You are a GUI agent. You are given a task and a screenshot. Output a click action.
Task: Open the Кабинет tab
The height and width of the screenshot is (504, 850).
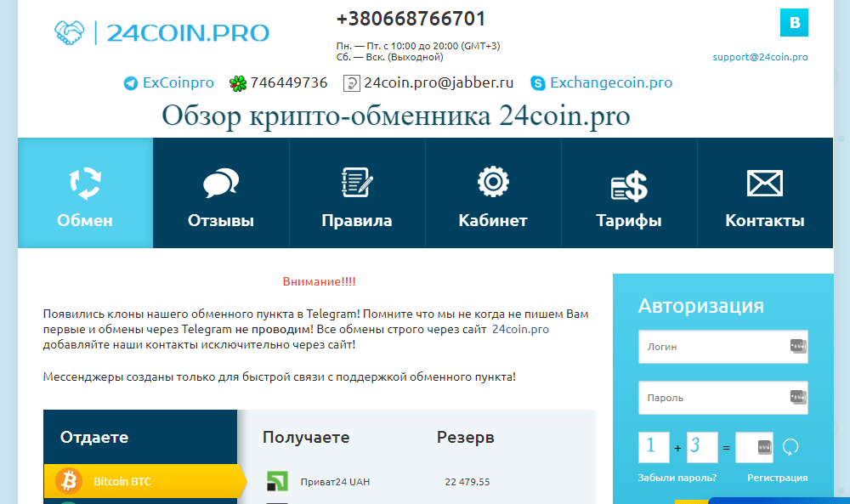(493, 193)
